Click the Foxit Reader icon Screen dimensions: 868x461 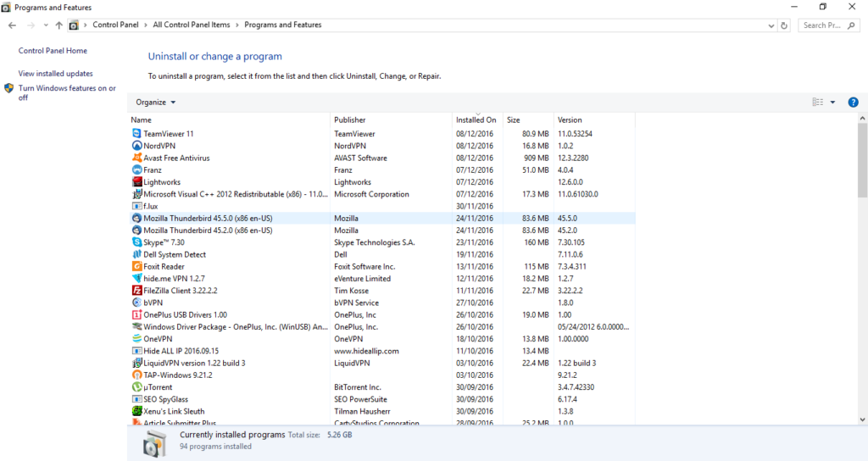pos(136,266)
